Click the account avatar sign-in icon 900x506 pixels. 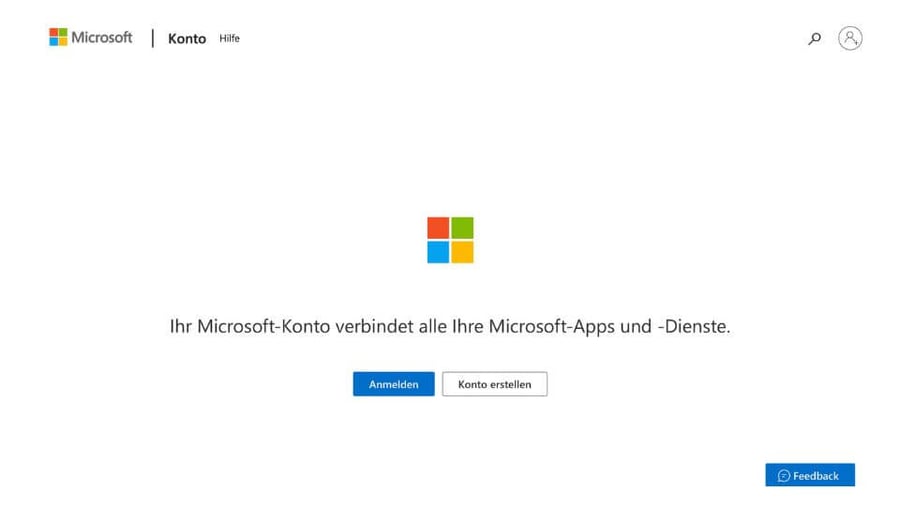(850, 38)
